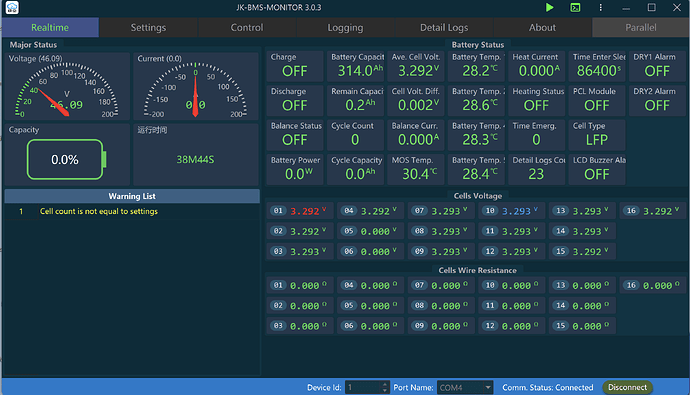Click the JK-BMS app logo icon
The height and width of the screenshot is (395, 690).
pyautogui.click(x=12, y=7)
